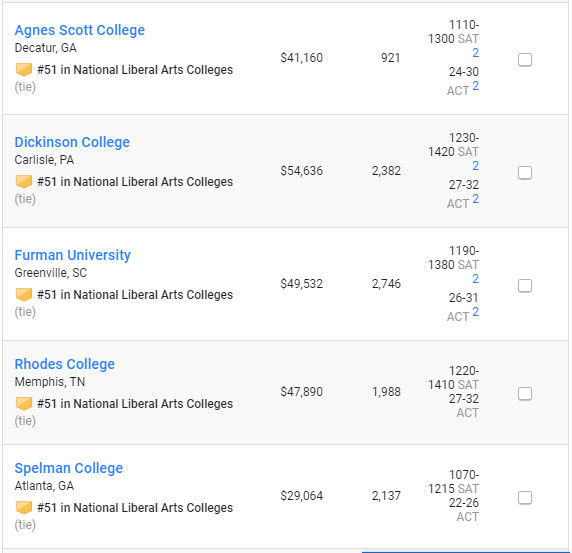This screenshot has height=553, width=572.
Task: Click SAT footnote 2 for Agnes Scott College
Action: click(x=475, y=53)
